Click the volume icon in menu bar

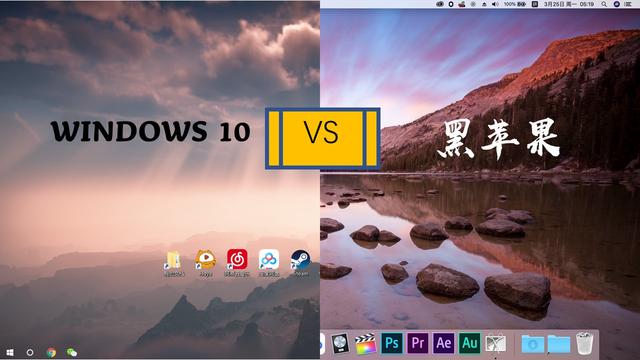click(495, 4)
